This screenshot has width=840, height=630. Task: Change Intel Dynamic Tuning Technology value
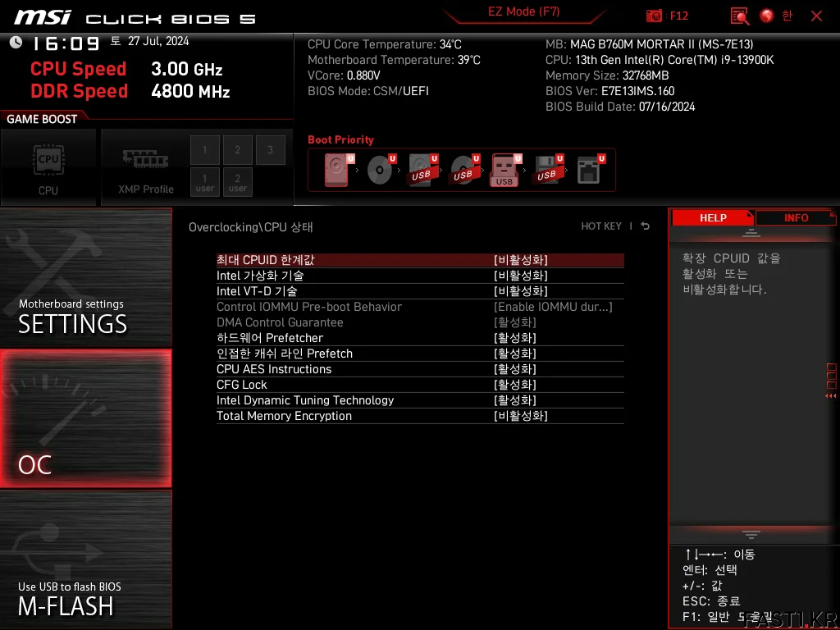(515, 400)
